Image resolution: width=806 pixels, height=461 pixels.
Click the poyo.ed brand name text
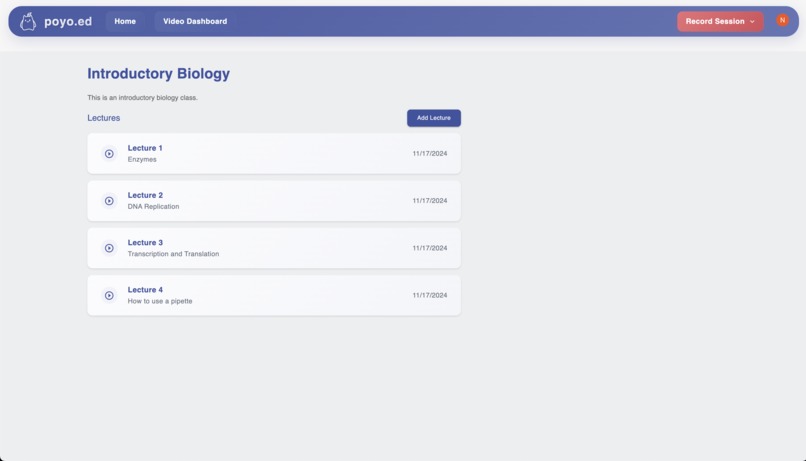pos(68,22)
